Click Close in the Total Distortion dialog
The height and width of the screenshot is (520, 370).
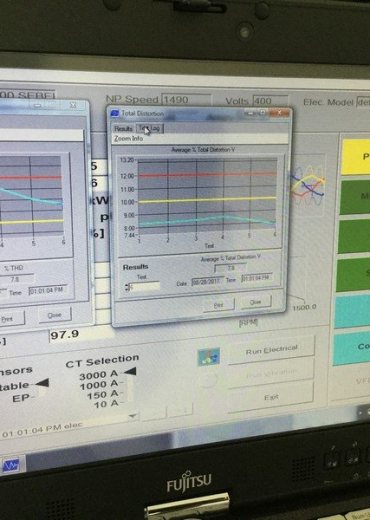point(256,302)
